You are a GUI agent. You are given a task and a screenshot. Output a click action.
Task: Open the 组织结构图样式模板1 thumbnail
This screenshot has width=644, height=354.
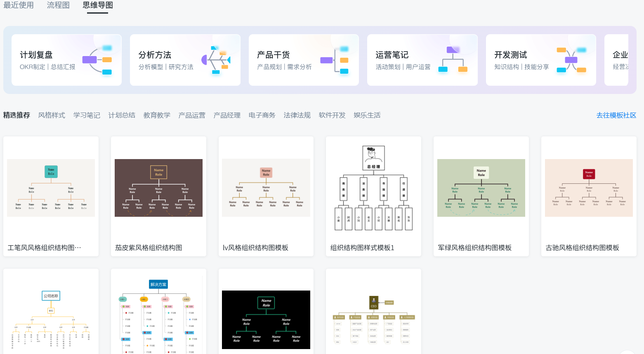click(373, 188)
